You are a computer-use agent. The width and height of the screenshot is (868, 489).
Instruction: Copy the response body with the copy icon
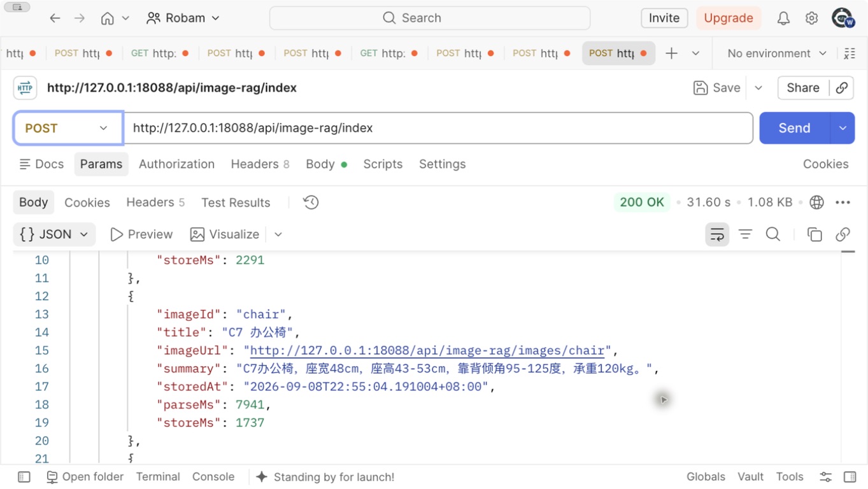pos(815,234)
